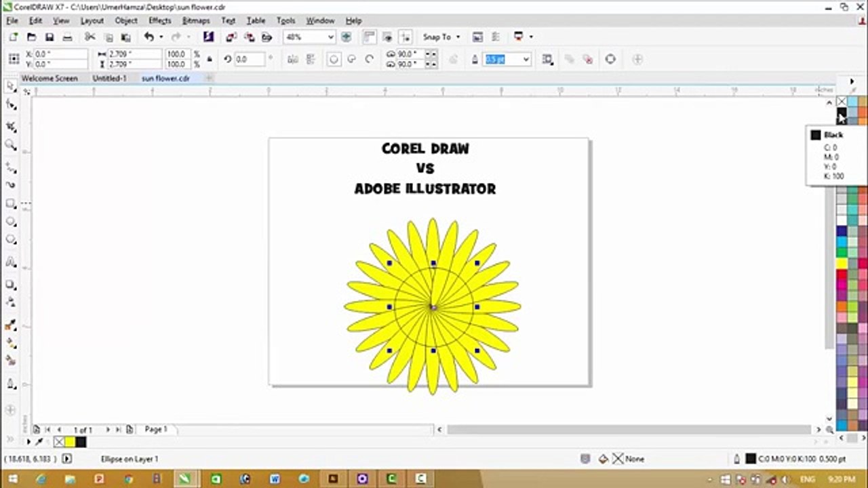Click the horizontal scrollbar

[629, 430]
